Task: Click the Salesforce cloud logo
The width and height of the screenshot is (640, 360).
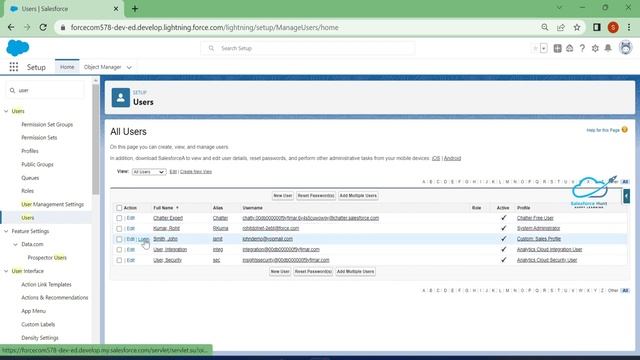Action: (x=18, y=48)
